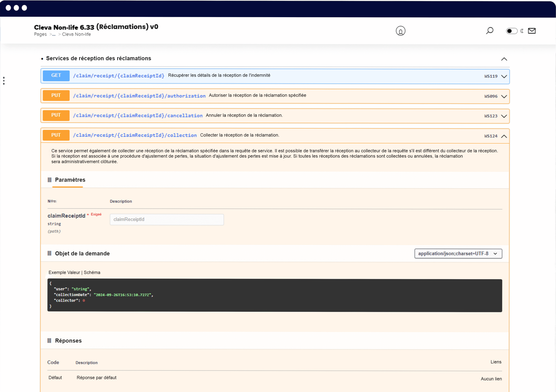
Task: Click the PUT badge of WS123 endpoint
Action: (x=56, y=115)
